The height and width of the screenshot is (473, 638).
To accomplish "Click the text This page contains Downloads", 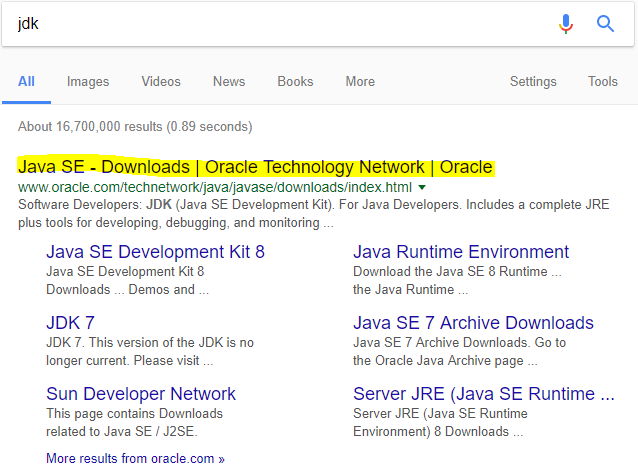I will pyautogui.click(x=134, y=414).
